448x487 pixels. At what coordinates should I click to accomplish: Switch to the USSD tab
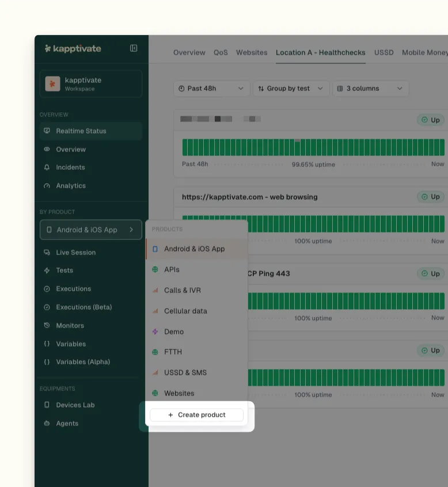[x=384, y=52]
